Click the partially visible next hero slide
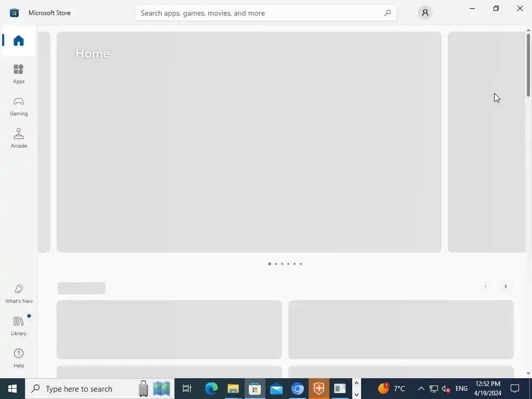This screenshot has height=399, width=532. pyautogui.click(x=486, y=142)
